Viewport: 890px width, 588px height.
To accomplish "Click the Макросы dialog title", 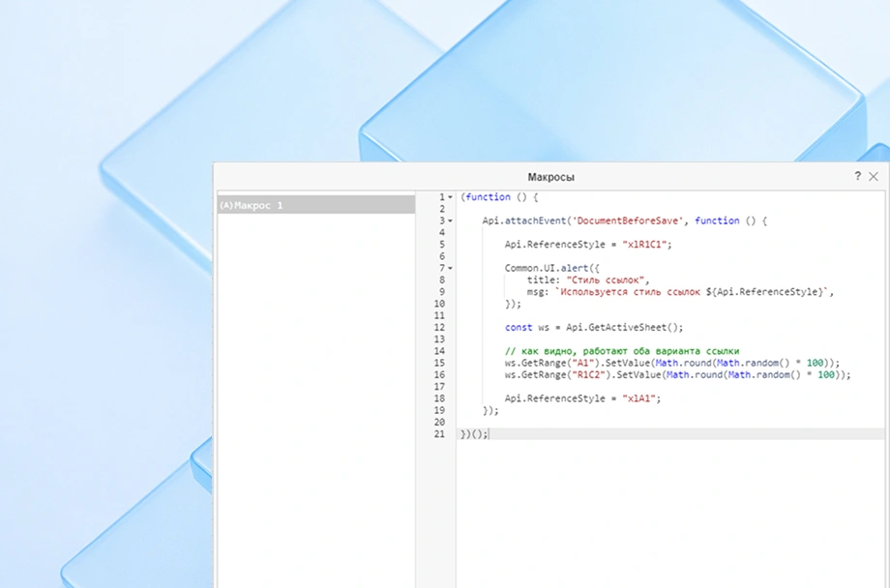I will (550, 177).
